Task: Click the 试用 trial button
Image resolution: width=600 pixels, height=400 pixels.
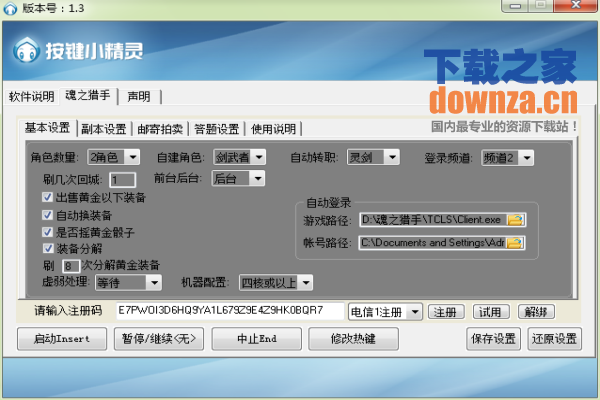Action: (x=491, y=312)
